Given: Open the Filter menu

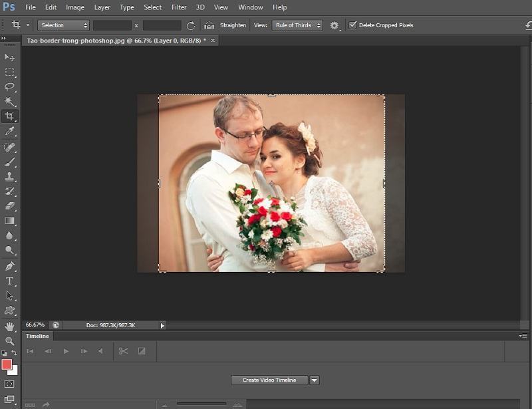Looking at the screenshot, I should (178, 7).
